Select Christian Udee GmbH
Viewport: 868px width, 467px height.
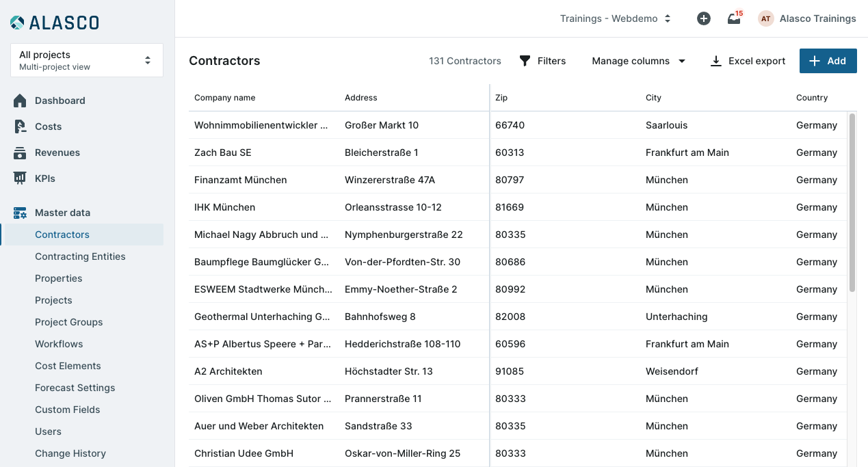(x=244, y=453)
